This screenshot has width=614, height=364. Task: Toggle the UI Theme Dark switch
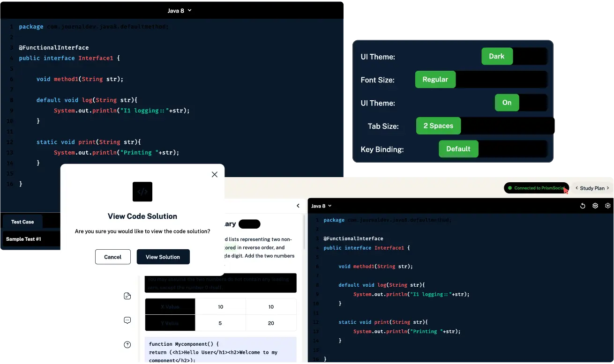click(497, 56)
